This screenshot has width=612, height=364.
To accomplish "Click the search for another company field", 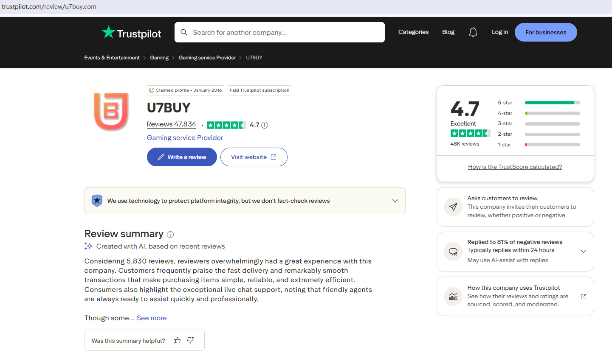I will point(279,32).
